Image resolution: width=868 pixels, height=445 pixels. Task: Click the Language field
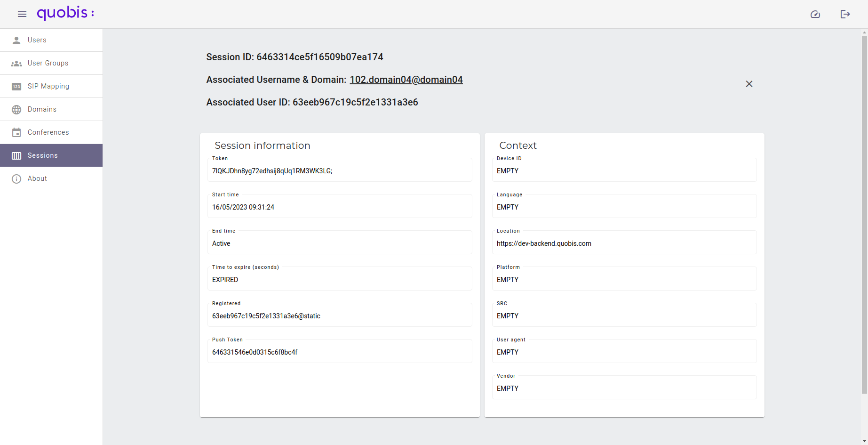click(624, 206)
